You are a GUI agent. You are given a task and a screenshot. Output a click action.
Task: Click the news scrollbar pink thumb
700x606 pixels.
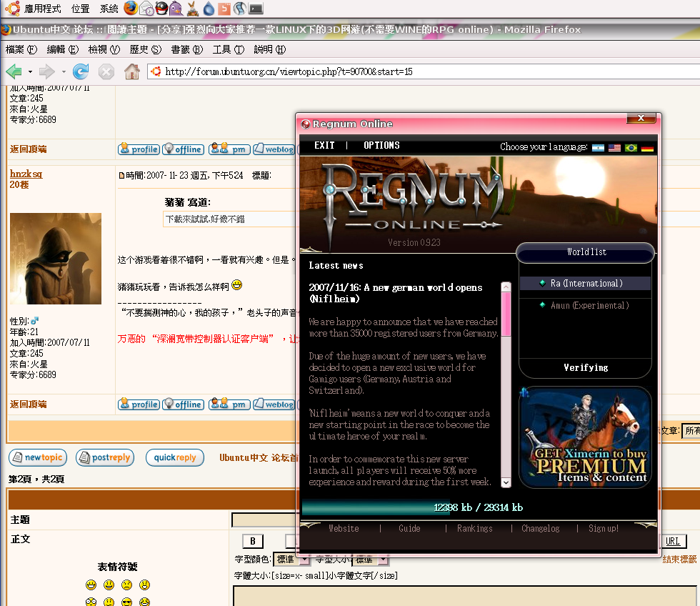click(x=506, y=314)
